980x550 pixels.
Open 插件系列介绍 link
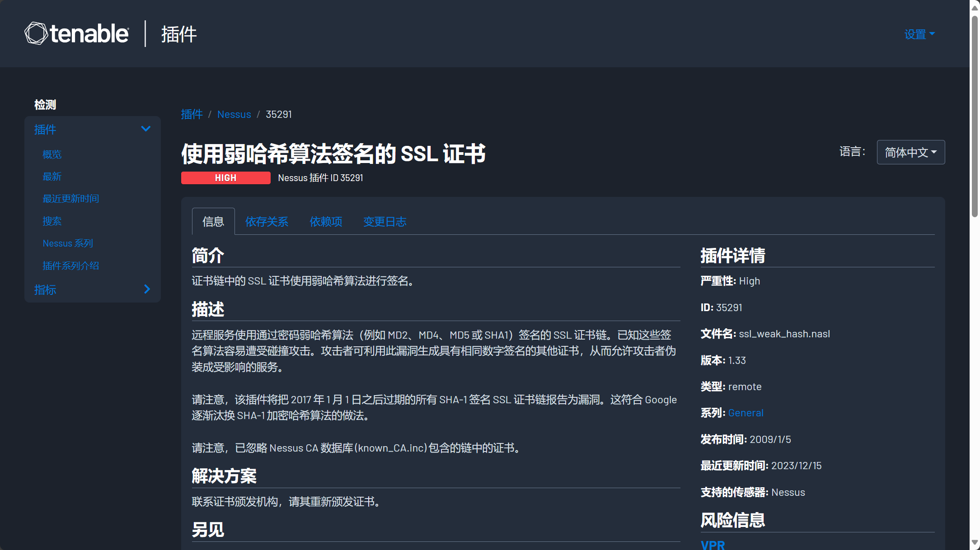(70, 266)
